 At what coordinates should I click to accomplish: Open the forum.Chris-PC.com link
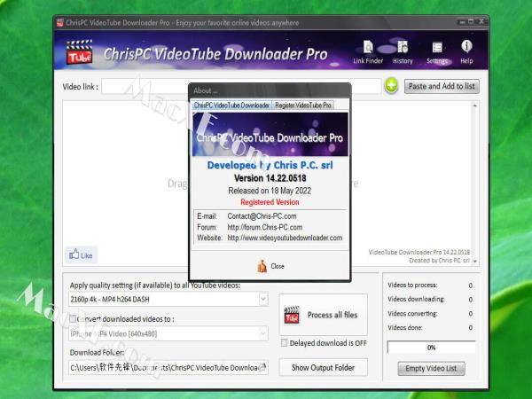click(264, 227)
